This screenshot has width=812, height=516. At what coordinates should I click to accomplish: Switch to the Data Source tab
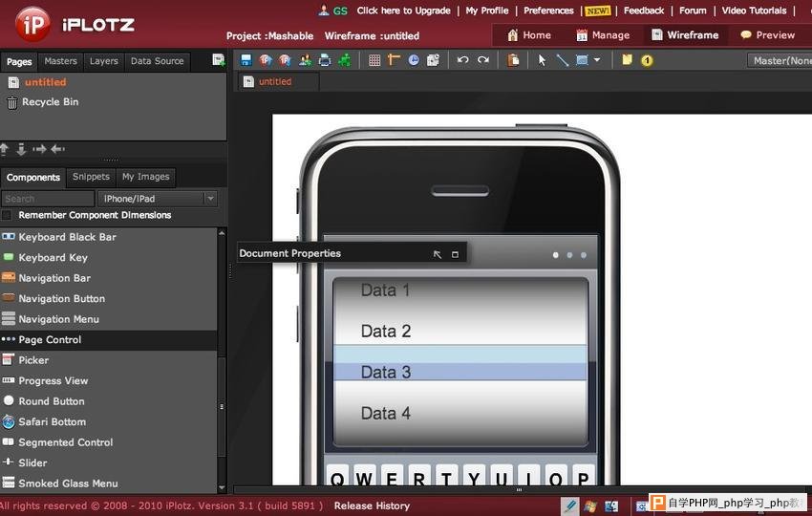pos(157,61)
